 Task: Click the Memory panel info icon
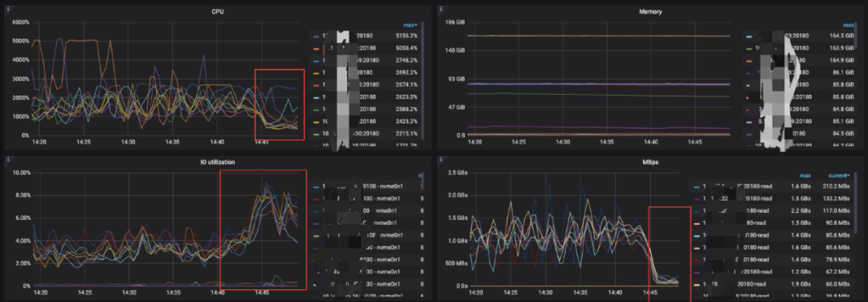click(x=441, y=9)
